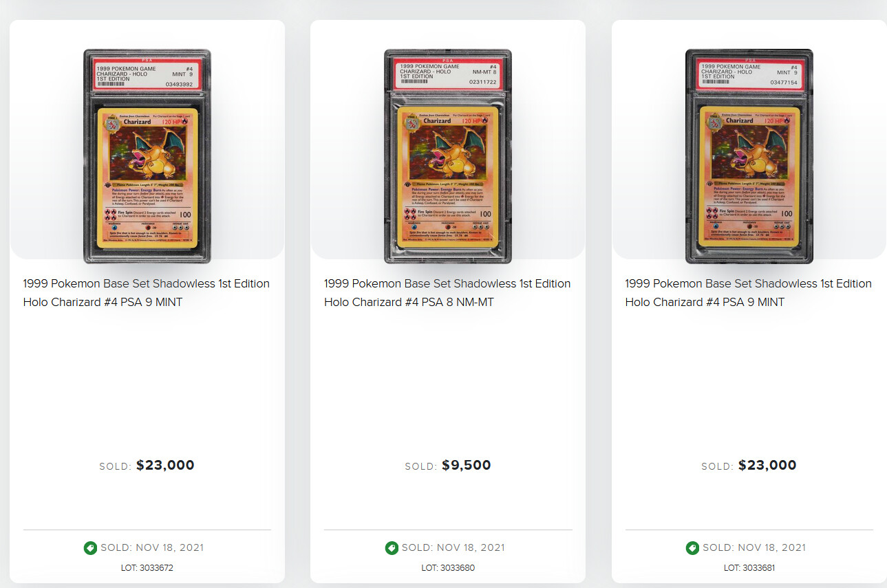Open the Charizard holo artwork on the PSA 8 card
The image size is (887, 588).
click(448, 153)
